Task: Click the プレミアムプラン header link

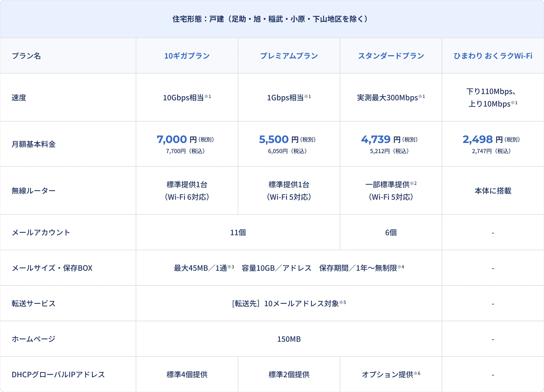Action: point(289,56)
